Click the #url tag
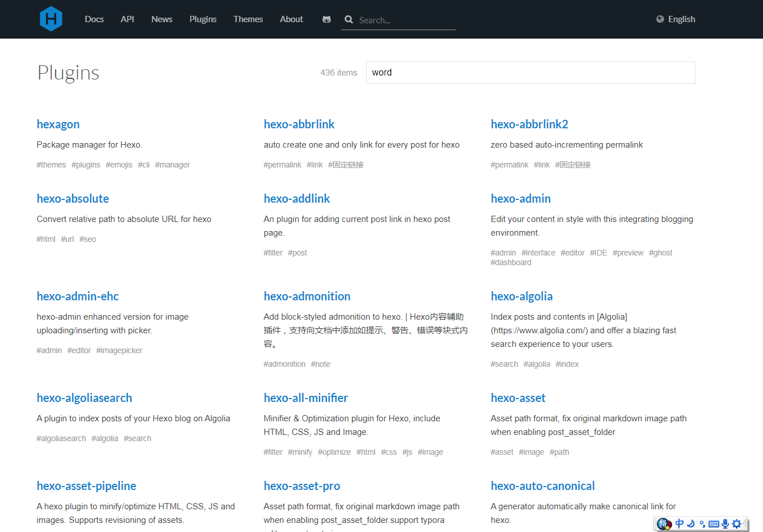 coord(68,239)
